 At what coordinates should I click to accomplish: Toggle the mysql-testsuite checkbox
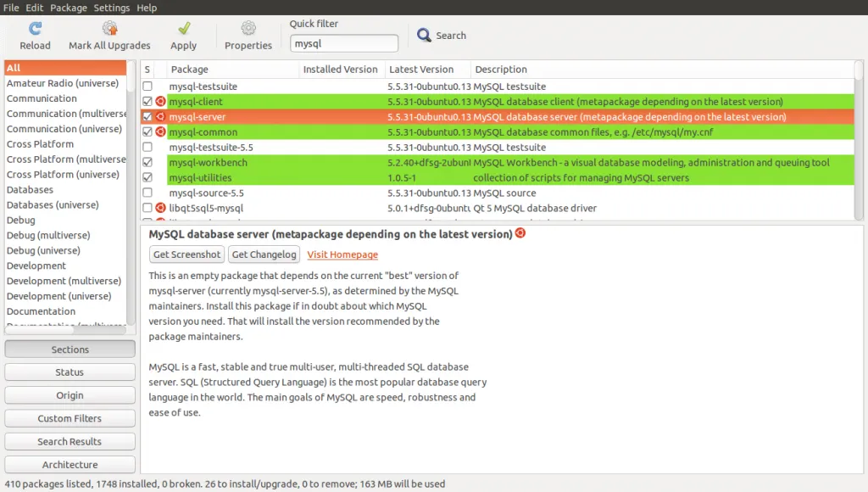147,87
